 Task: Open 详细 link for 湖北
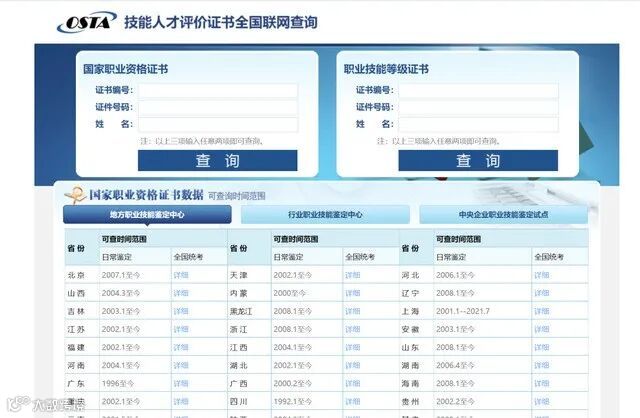(x=353, y=365)
